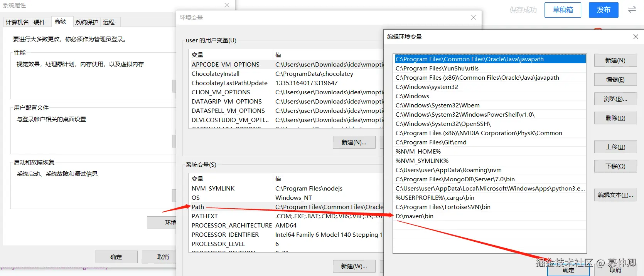Open 草稿箱 drafts button
Viewport: 644px width, 276px height.
(563, 10)
